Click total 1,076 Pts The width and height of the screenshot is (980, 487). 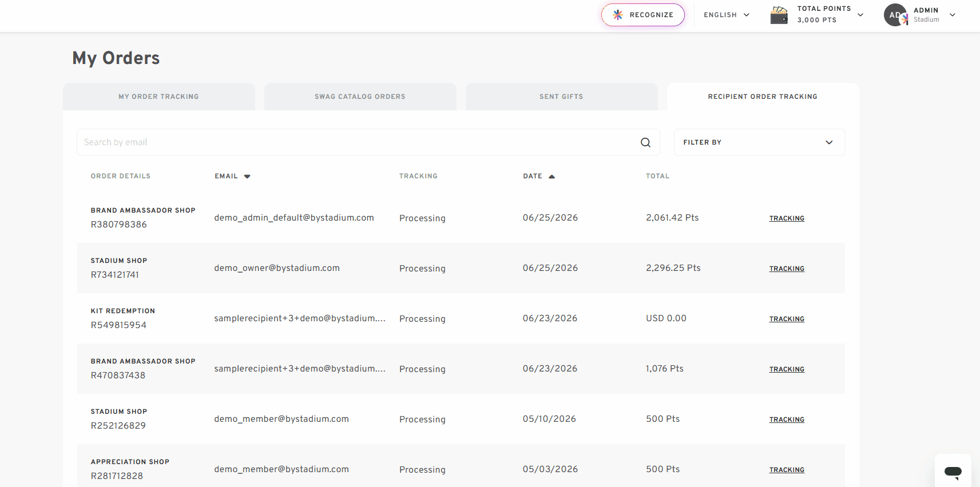[x=665, y=369]
